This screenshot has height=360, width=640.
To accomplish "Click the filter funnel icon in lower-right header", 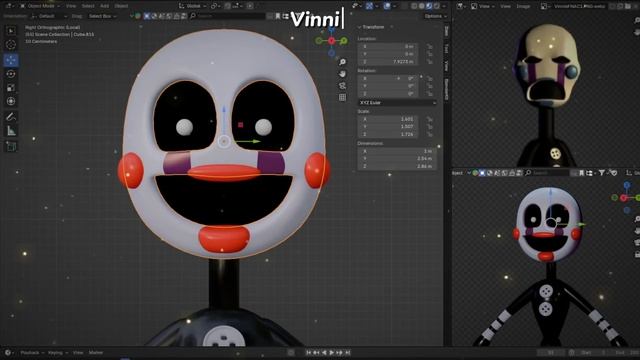I will click(x=602, y=173).
